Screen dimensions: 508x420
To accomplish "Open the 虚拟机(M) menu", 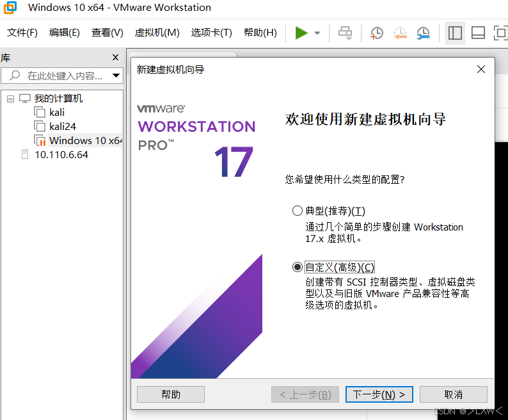I will coord(157,33).
